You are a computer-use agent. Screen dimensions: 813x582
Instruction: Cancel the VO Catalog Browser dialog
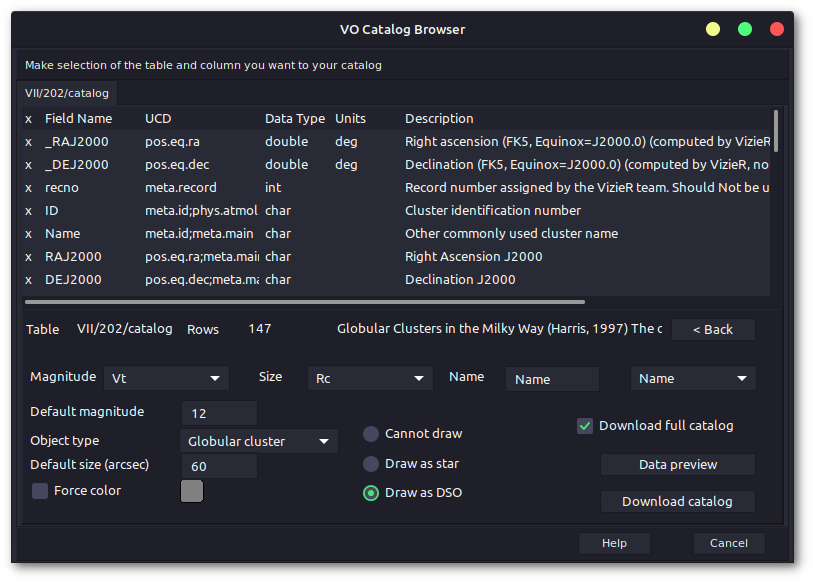(x=729, y=543)
